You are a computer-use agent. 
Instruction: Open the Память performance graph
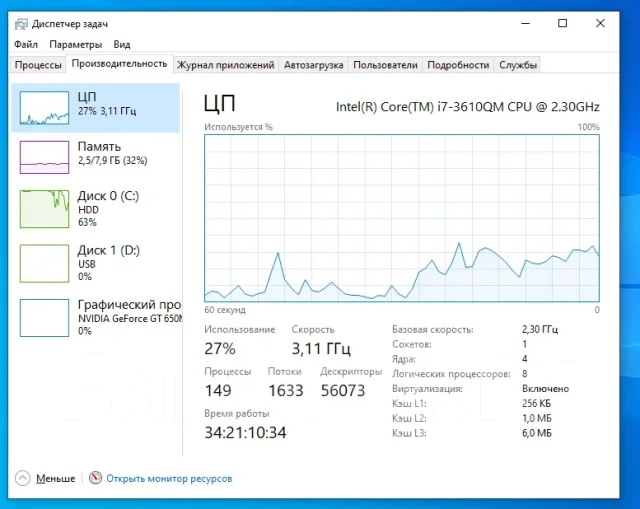pyautogui.click(x=96, y=157)
